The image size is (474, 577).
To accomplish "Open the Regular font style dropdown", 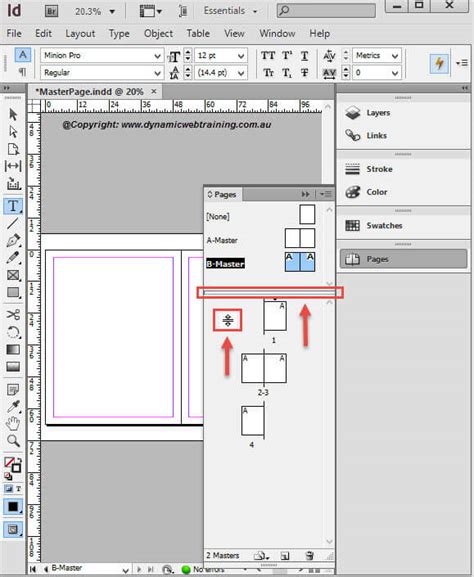I will (157, 73).
